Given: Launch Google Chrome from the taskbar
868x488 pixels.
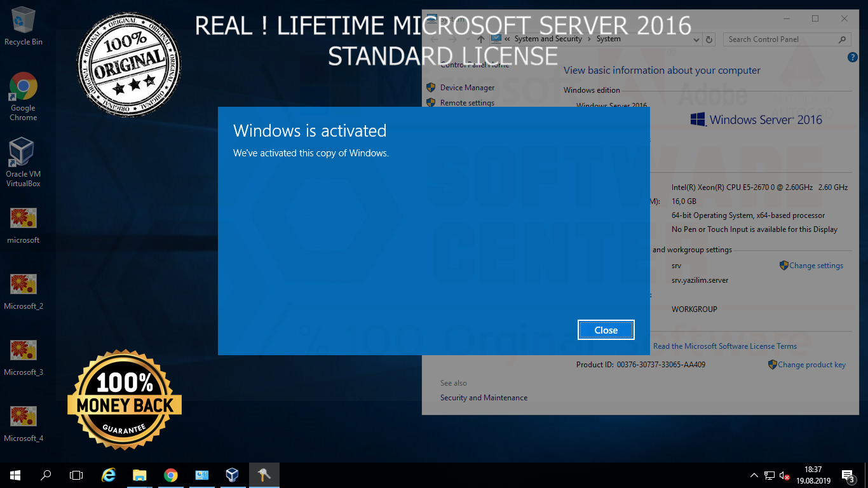Looking at the screenshot, I should point(170,475).
